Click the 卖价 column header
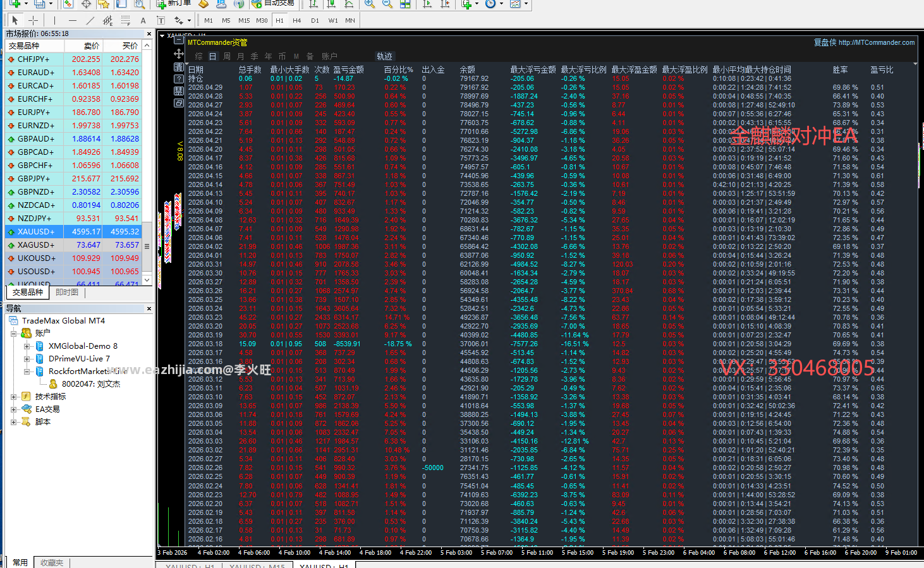Image resolution: width=924 pixels, height=568 pixels. (83, 45)
